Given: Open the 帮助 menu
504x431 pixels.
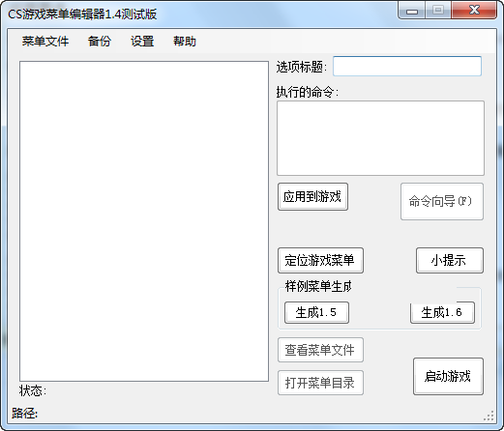Looking at the screenshot, I should pos(185,42).
